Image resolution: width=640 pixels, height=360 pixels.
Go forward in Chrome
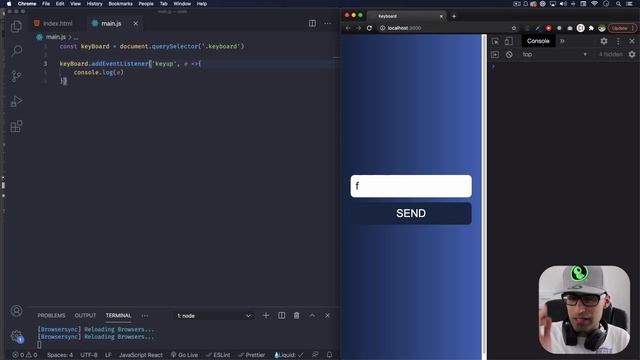pos(358,28)
